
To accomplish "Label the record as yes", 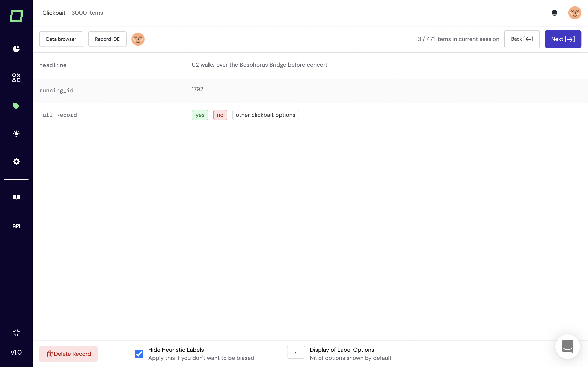I will pyautogui.click(x=200, y=115).
